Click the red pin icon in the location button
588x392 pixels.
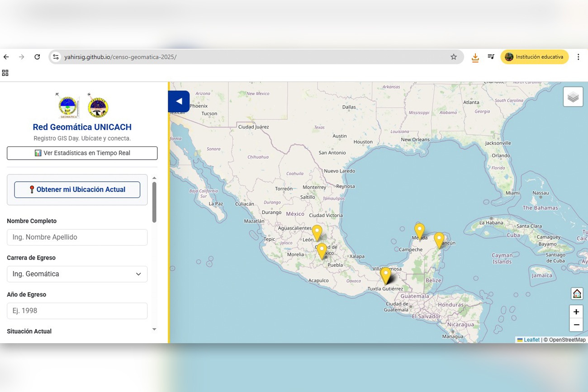click(32, 189)
